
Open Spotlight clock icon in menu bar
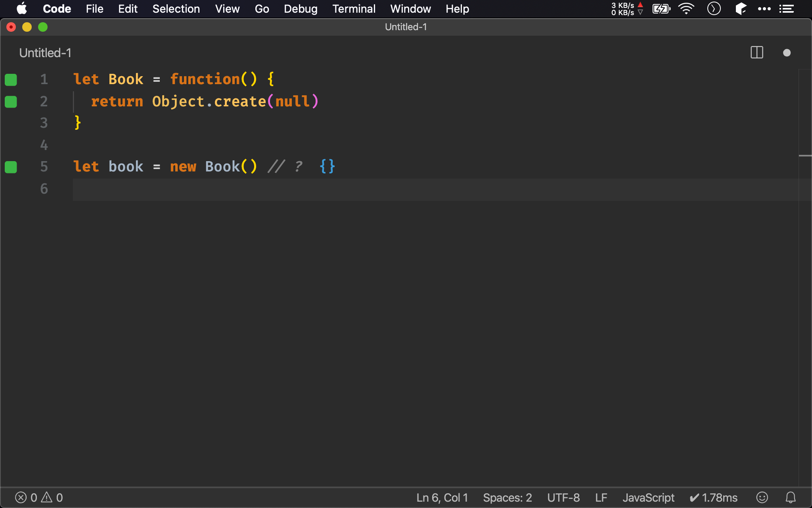click(x=714, y=8)
